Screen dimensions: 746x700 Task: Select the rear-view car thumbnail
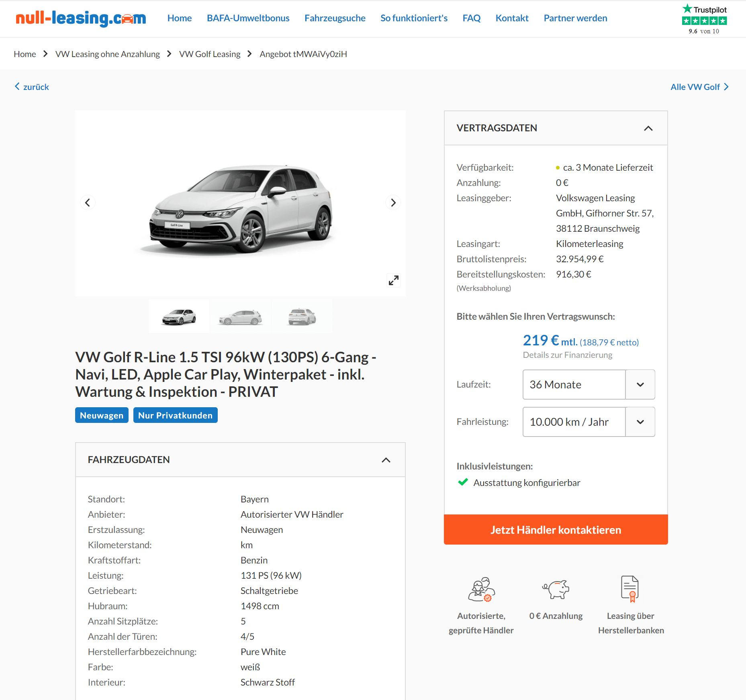tap(302, 316)
